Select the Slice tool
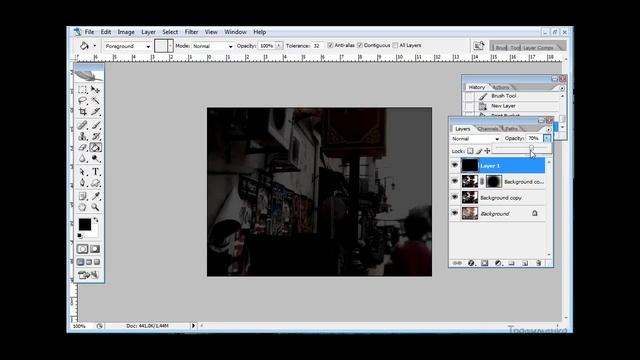Viewport: 640px width, 360px height. coord(96,111)
